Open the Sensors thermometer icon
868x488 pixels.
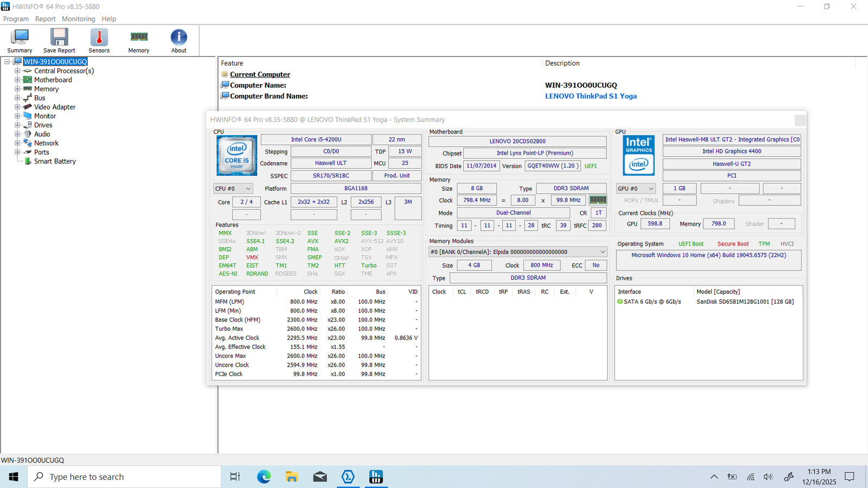point(99,41)
